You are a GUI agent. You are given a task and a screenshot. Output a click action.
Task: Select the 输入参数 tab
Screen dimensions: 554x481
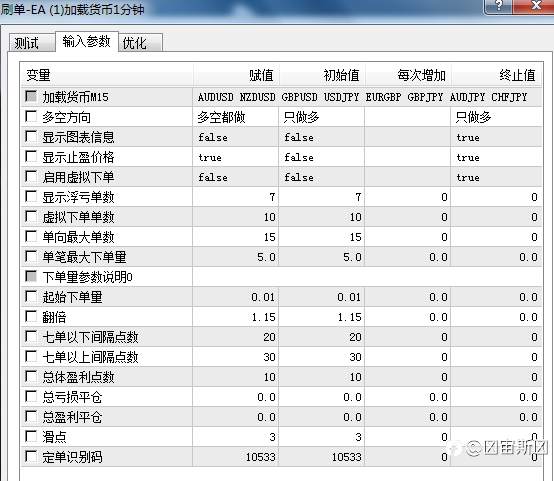[x=87, y=42]
